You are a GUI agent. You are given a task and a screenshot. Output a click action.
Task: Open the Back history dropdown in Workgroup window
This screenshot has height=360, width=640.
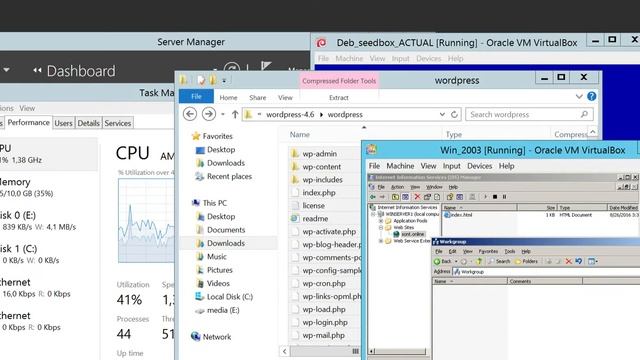click(x=456, y=261)
